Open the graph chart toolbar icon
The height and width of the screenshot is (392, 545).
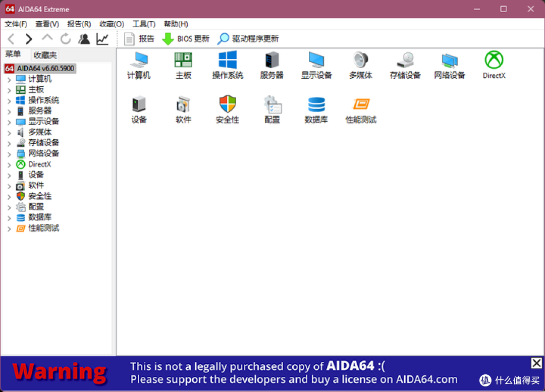(102, 38)
